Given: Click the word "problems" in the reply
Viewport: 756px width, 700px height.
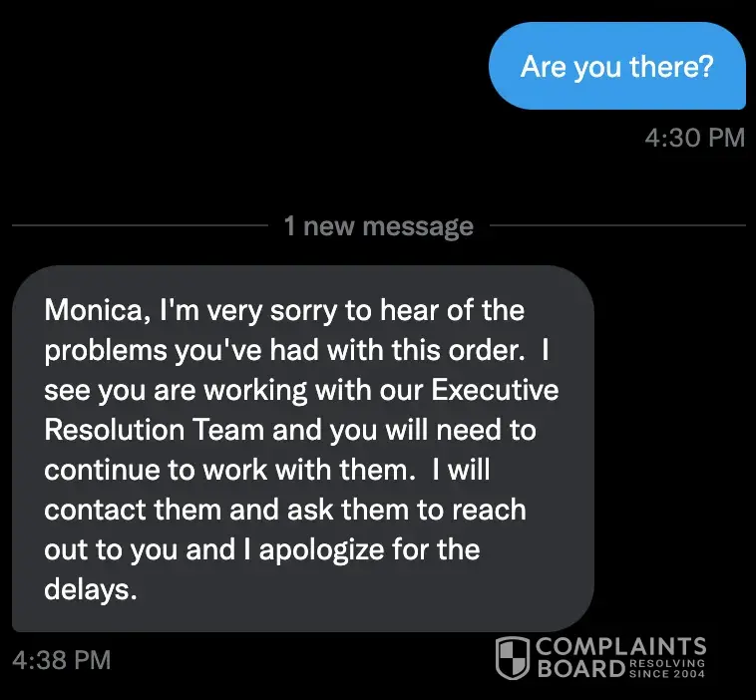Looking at the screenshot, I should click(106, 351).
